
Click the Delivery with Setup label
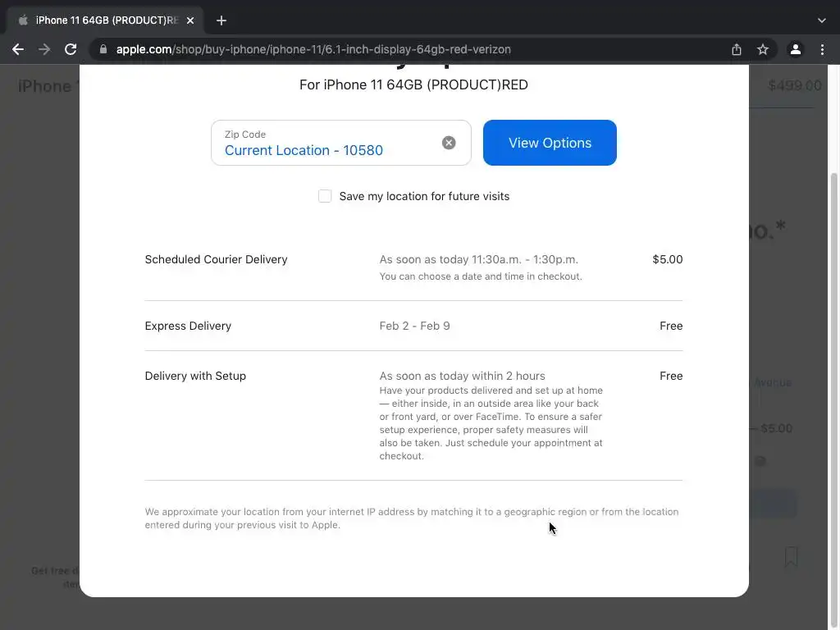195,376
